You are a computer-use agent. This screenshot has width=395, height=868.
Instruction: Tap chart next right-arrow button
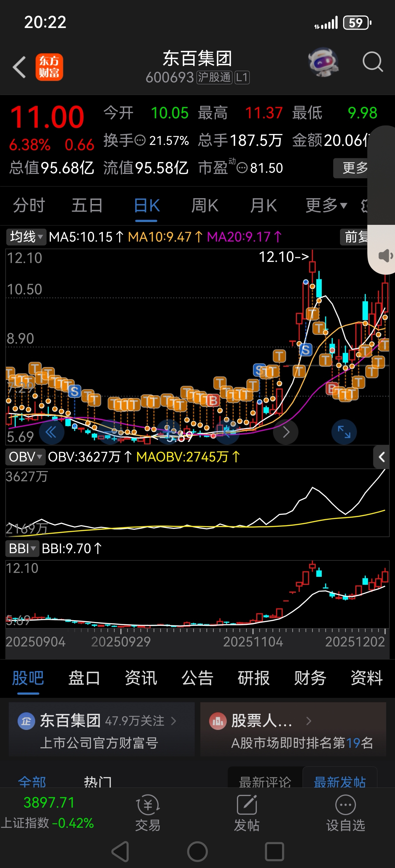point(286,432)
